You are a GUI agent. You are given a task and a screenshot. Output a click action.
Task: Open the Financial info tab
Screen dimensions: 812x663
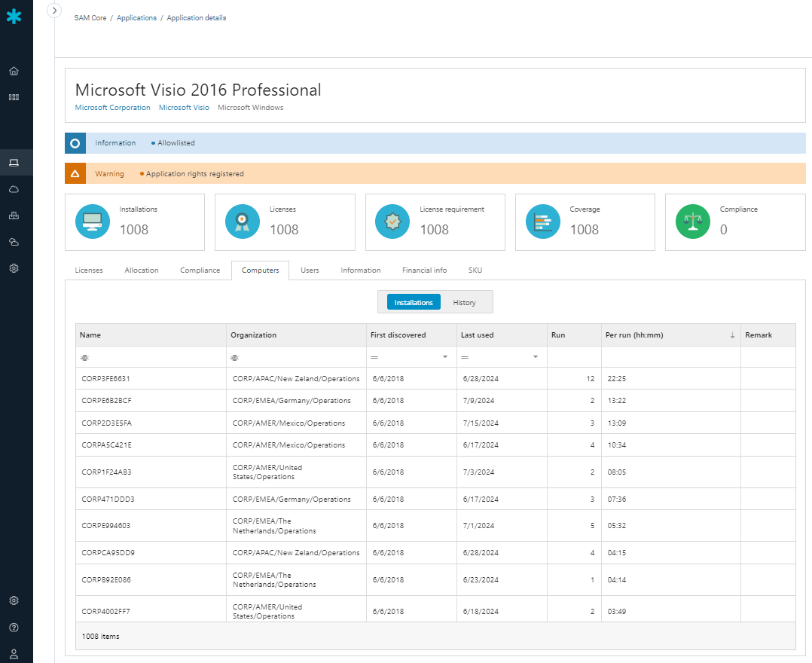(x=423, y=270)
